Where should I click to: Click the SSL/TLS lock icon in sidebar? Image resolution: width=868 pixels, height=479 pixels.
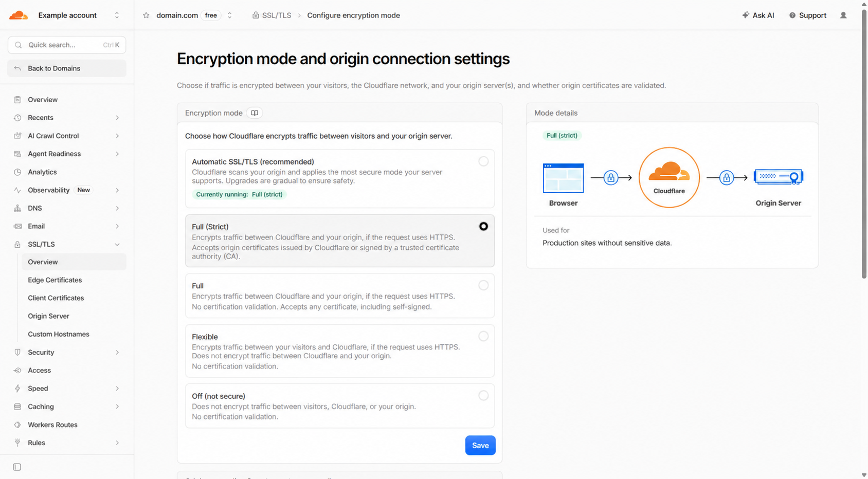point(17,244)
